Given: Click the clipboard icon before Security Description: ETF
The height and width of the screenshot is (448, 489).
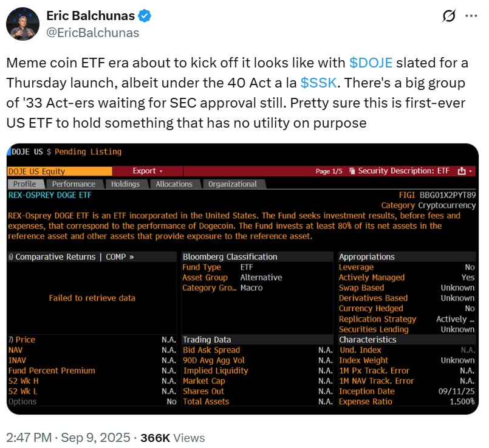Looking at the screenshot, I should pos(352,171).
